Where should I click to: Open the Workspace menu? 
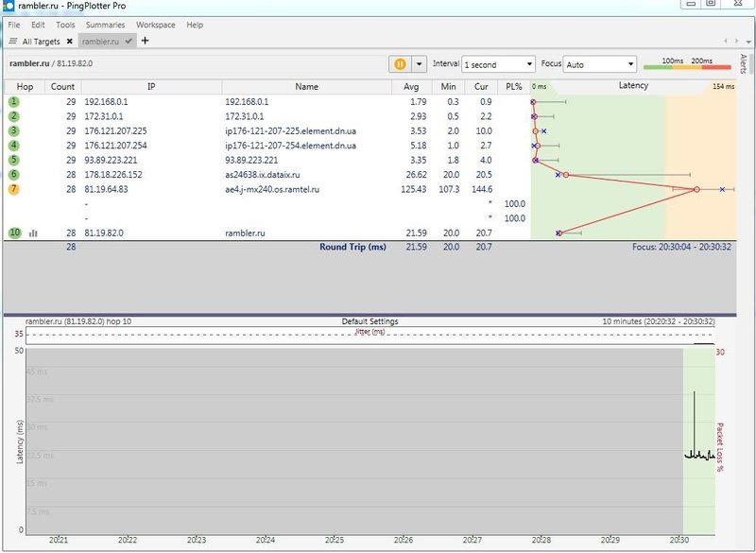(155, 25)
